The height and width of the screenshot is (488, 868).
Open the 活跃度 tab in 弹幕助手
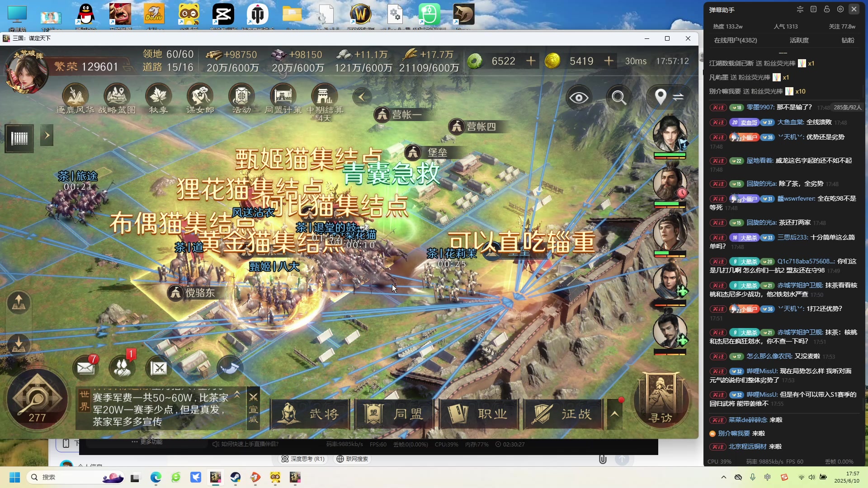coord(799,40)
